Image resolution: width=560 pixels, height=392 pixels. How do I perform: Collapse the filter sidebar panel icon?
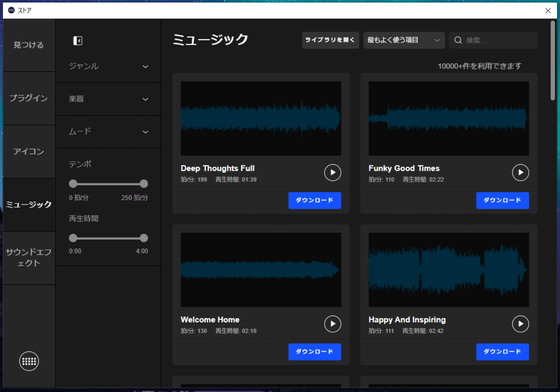(x=78, y=41)
